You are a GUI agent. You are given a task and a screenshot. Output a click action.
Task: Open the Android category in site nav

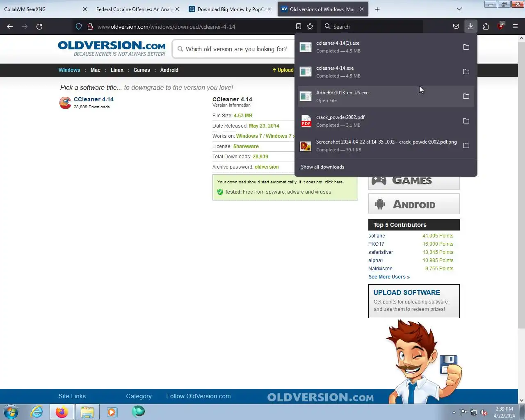(169, 70)
